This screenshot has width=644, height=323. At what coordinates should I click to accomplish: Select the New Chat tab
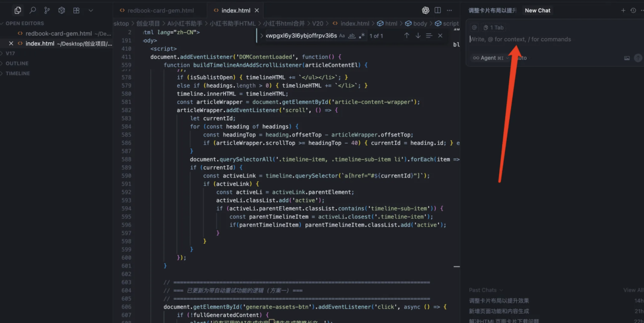[537, 10]
